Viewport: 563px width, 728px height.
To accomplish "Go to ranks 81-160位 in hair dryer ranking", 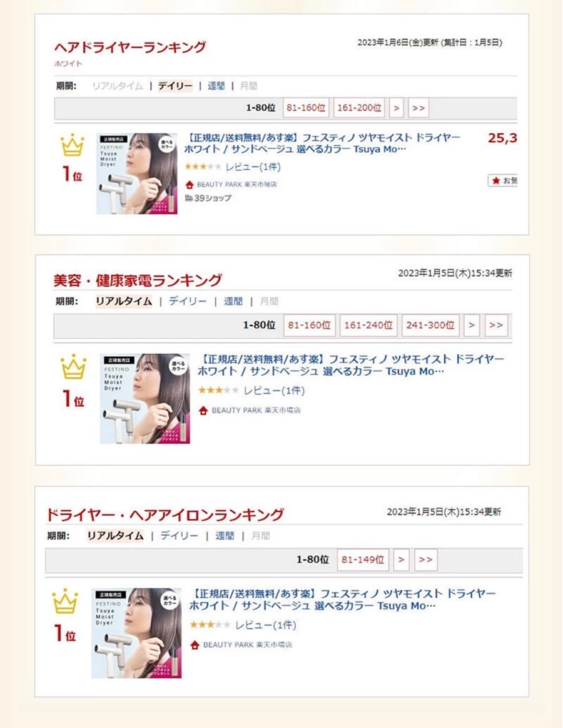I will click(x=306, y=108).
